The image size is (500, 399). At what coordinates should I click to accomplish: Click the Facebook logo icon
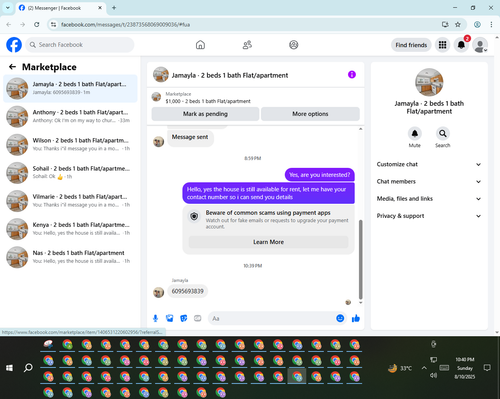click(x=14, y=45)
